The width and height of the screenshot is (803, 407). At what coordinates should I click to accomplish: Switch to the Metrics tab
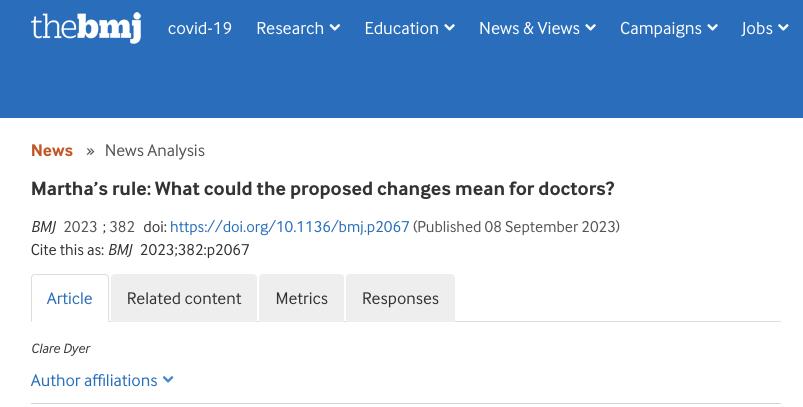coord(302,299)
